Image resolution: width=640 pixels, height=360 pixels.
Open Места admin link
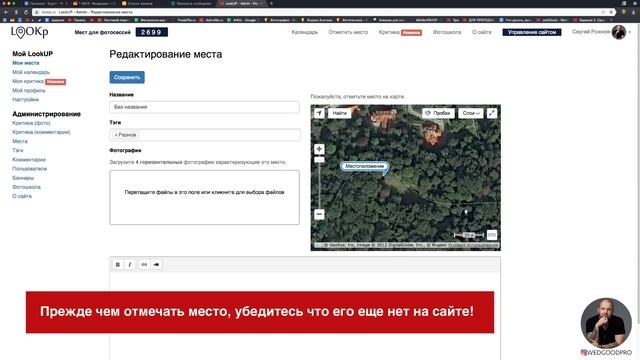pyautogui.click(x=20, y=141)
